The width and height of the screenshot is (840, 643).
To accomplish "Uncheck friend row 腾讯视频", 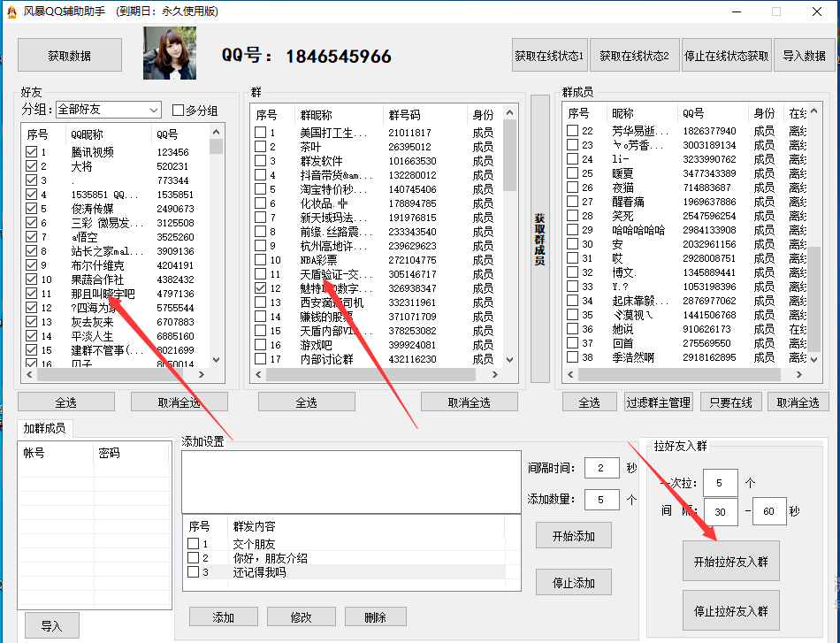I will (31, 152).
